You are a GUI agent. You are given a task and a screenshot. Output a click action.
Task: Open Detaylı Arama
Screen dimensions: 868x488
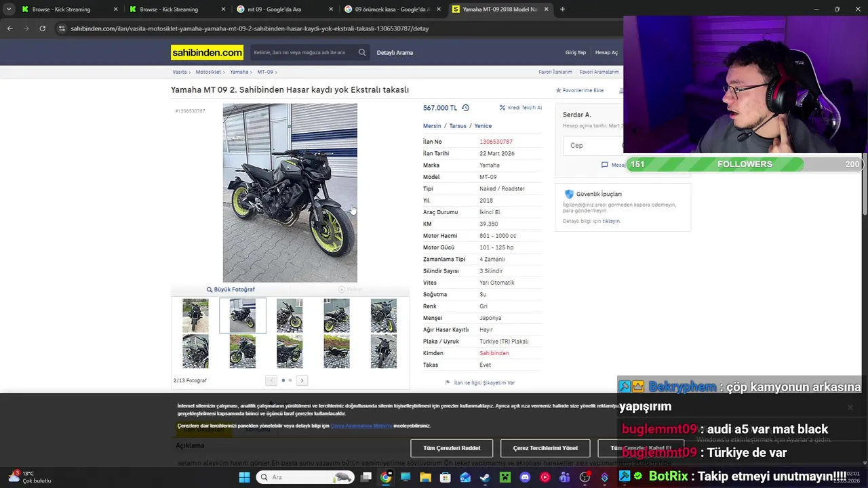(x=395, y=52)
